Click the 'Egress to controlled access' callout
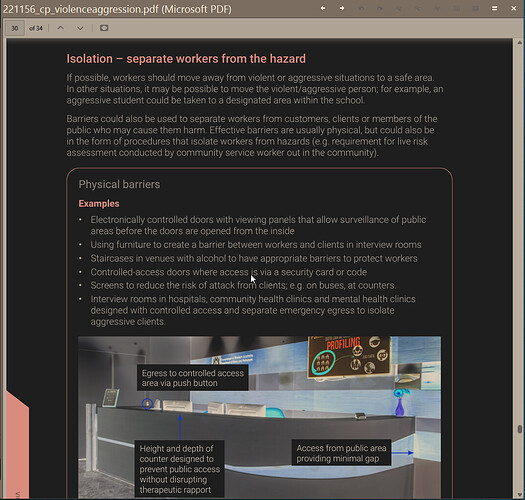The width and height of the screenshot is (525, 500). pos(193,378)
